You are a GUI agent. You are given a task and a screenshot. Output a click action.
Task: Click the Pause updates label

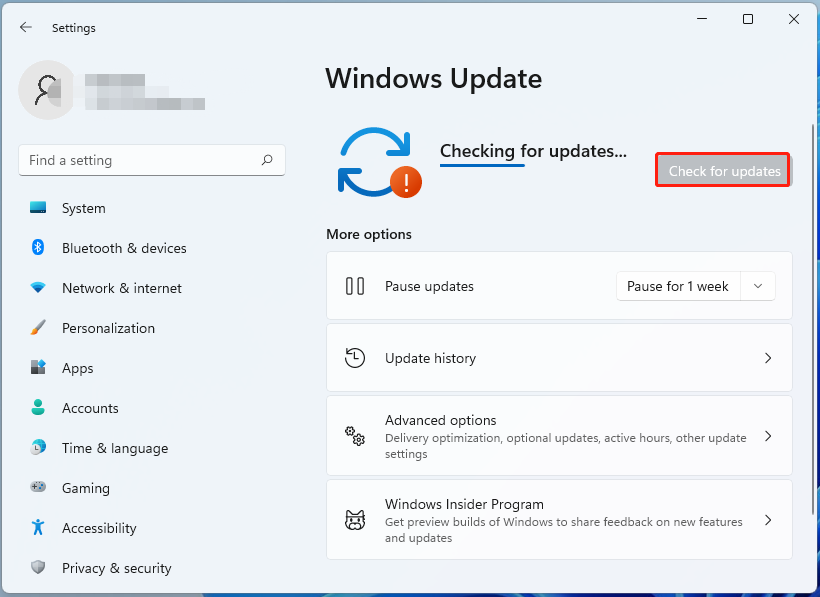point(429,286)
